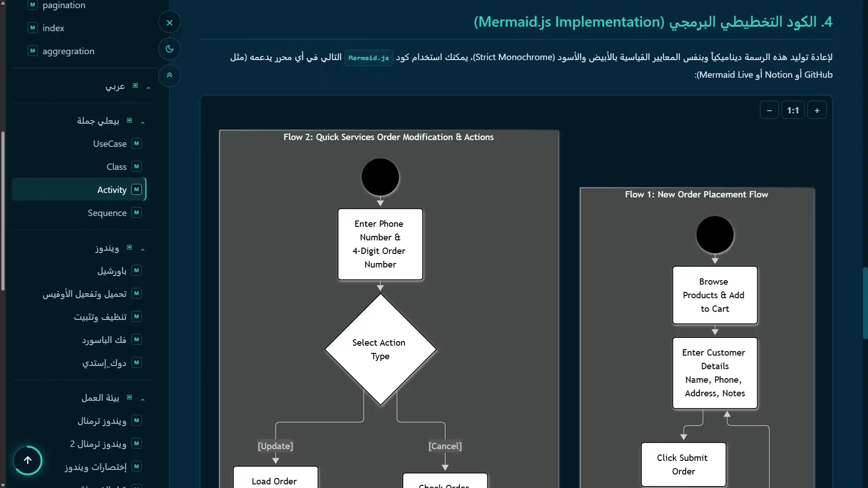Click the M icon beside Sequence
This screenshot has height=488, width=868.
tap(137, 213)
